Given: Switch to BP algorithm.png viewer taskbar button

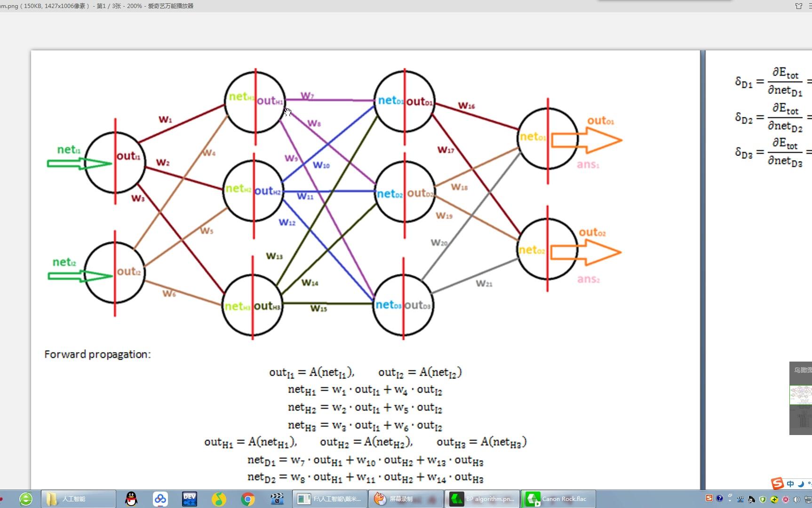Looking at the screenshot, I should coord(482,499).
